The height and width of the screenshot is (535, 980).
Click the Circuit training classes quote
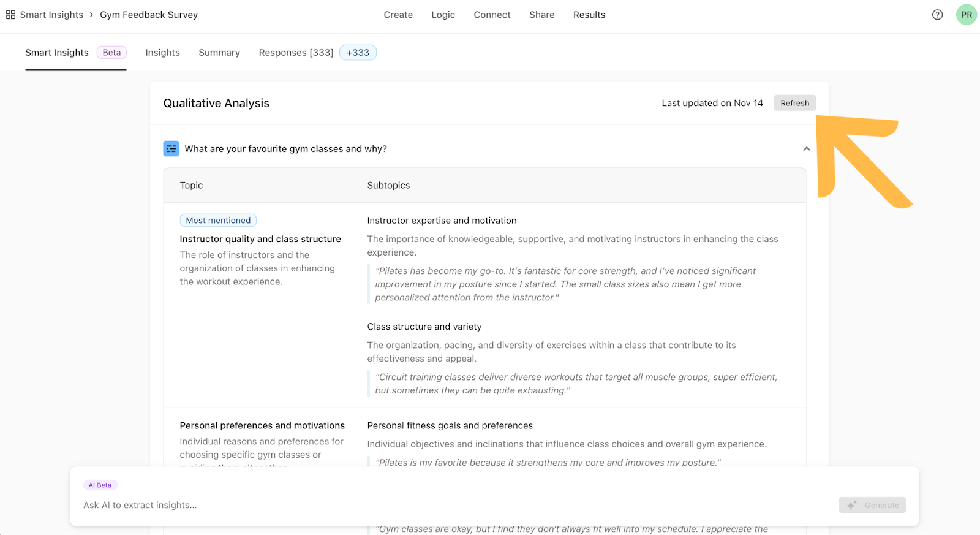tap(576, 384)
